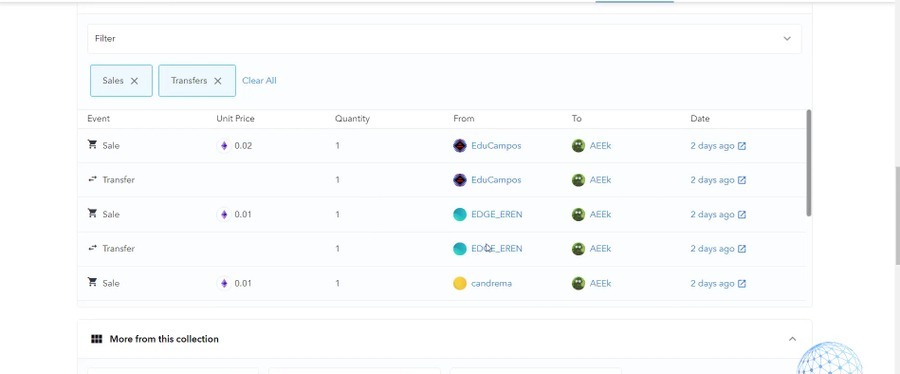Click AEEk avatar in EduCampos Transfer row
The image size is (900, 374).
click(x=578, y=180)
